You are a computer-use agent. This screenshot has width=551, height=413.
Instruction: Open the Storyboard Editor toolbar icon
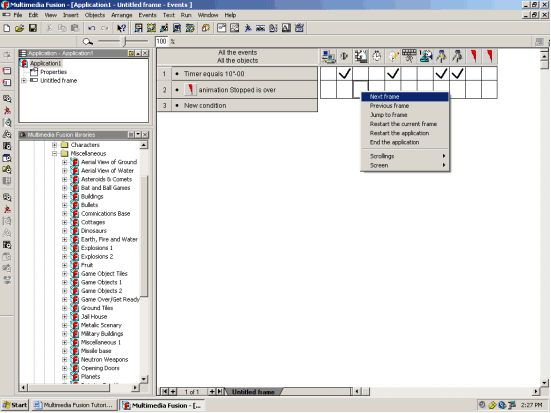[138, 28]
